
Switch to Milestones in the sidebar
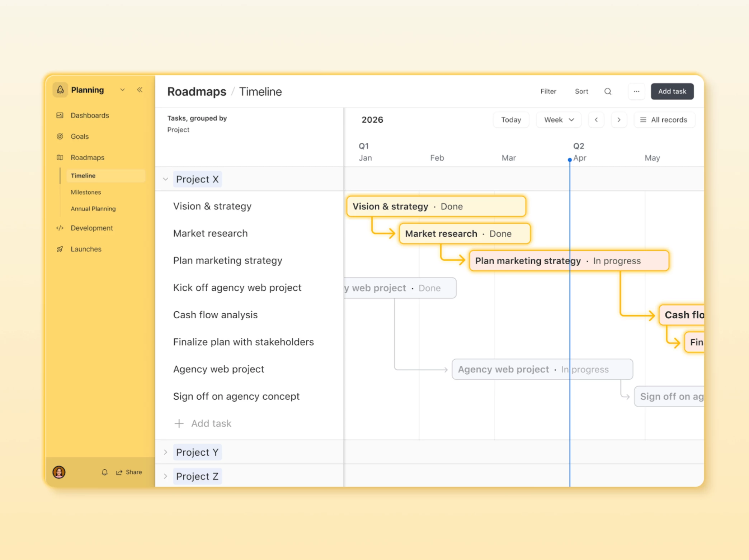(x=86, y=192)
